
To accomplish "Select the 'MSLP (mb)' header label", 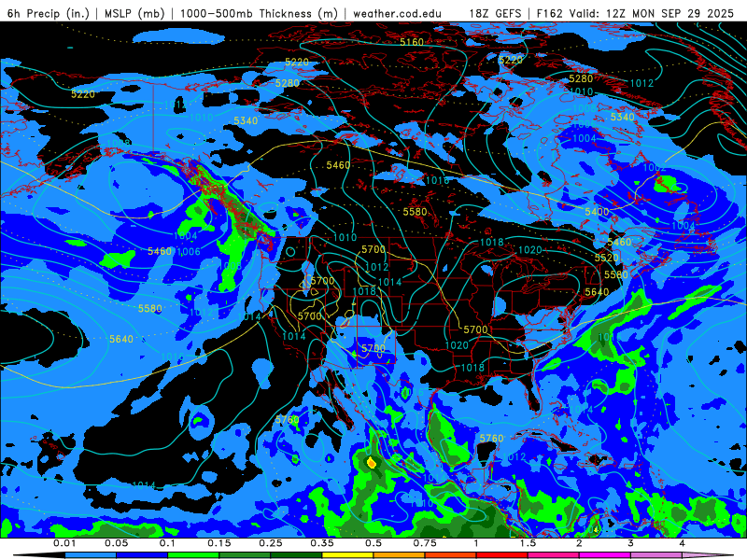I will point(134,13).
